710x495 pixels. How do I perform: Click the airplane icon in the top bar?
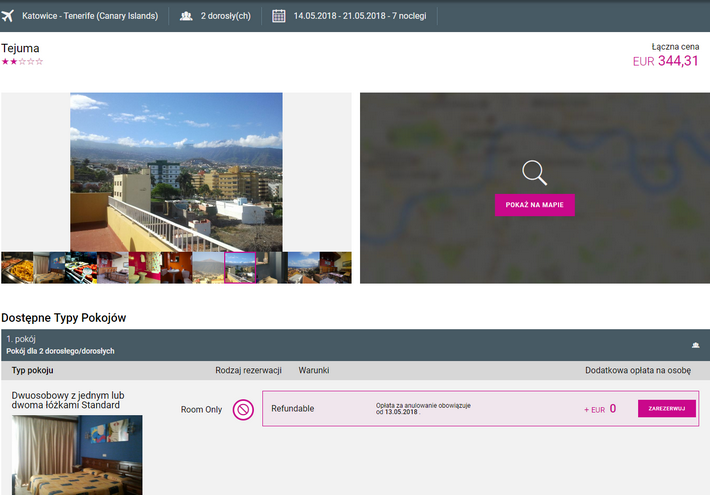tap(9, 16)
